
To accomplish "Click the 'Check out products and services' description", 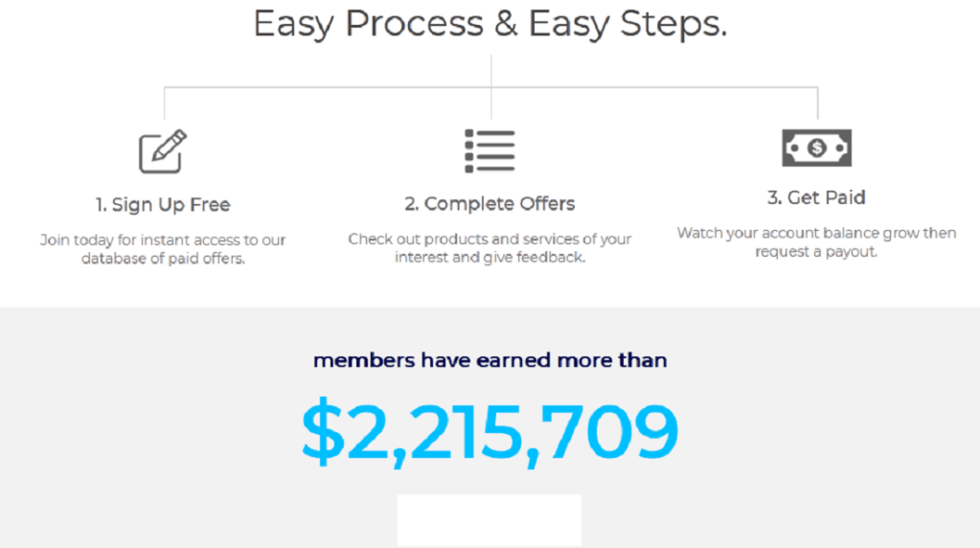I will pyautogui.click(x=490, y=248).
